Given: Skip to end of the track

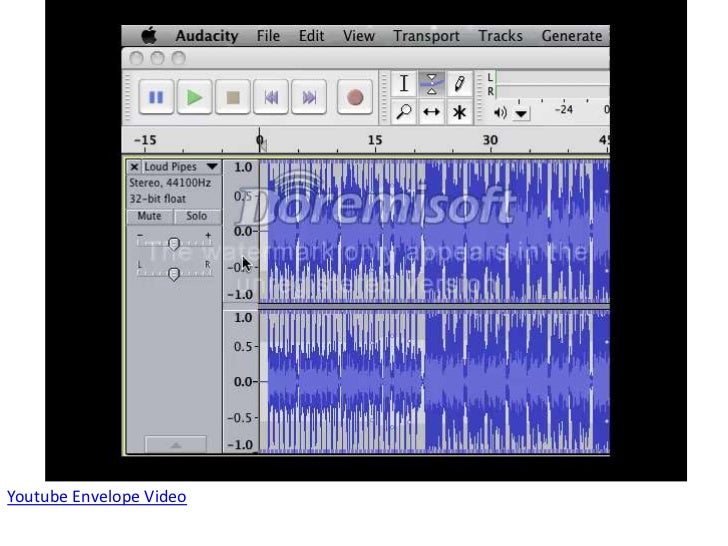Looking at the screenshot, I should click(309, 97).
